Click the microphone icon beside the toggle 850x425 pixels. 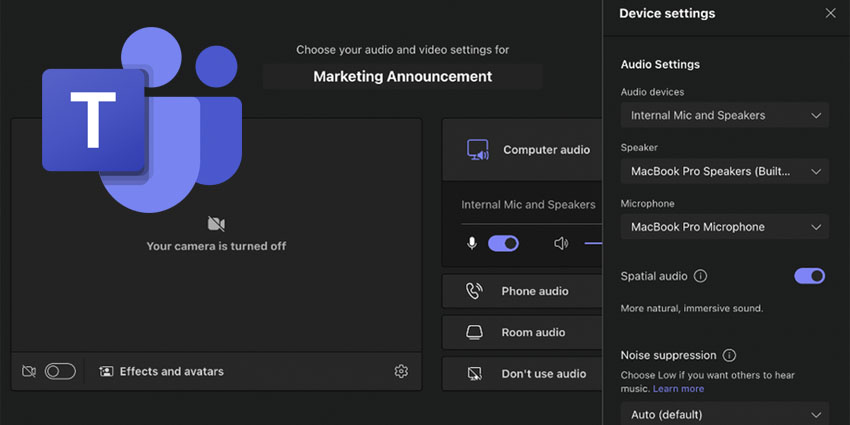coord(472,243)
